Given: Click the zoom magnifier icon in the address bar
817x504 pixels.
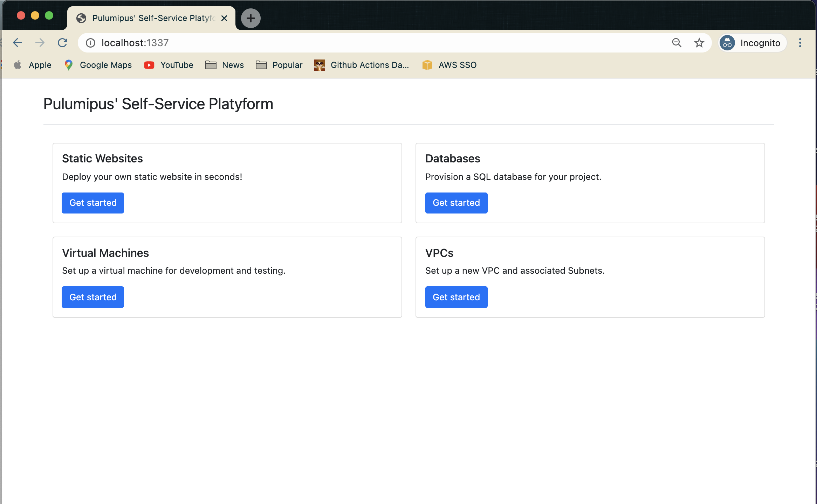Looking at the screenshot, I should point(677,43).
